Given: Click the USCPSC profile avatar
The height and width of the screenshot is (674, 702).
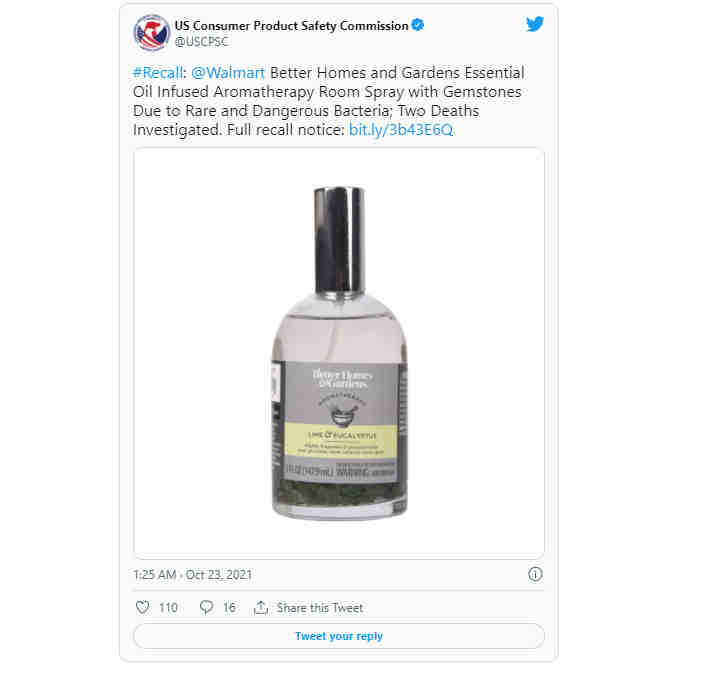Looking at the screenshot, I should pos(152,33).
